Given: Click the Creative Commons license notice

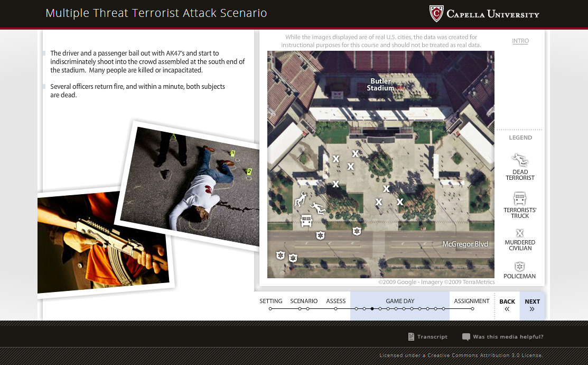Looking at the screenshot, I should 461,355.
